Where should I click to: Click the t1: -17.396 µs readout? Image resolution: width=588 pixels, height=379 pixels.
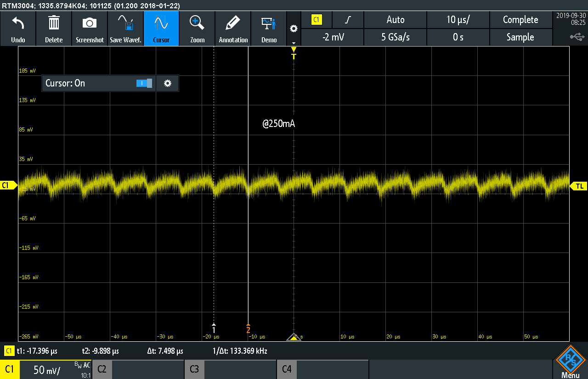(x=37, y=351)
